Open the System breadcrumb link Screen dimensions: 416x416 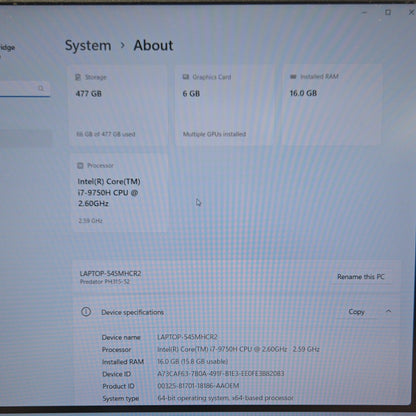click(88, 46)
